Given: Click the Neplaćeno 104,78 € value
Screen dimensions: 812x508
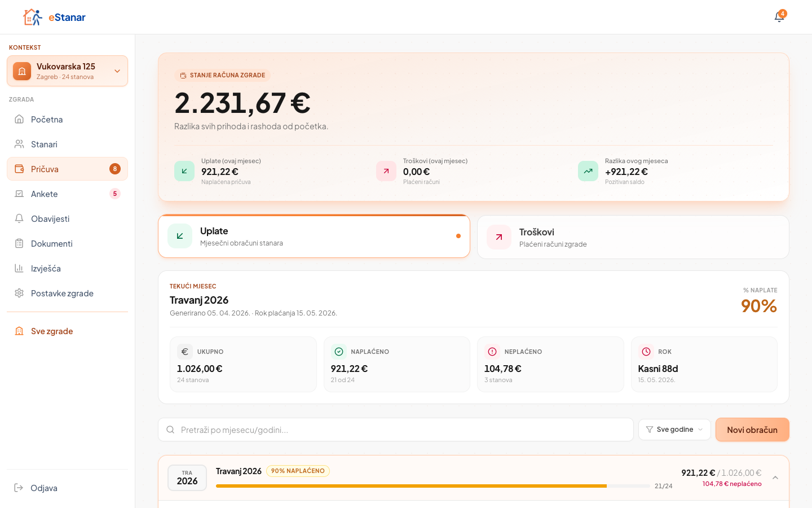Looking at the screenshot, I should point(503,369).
